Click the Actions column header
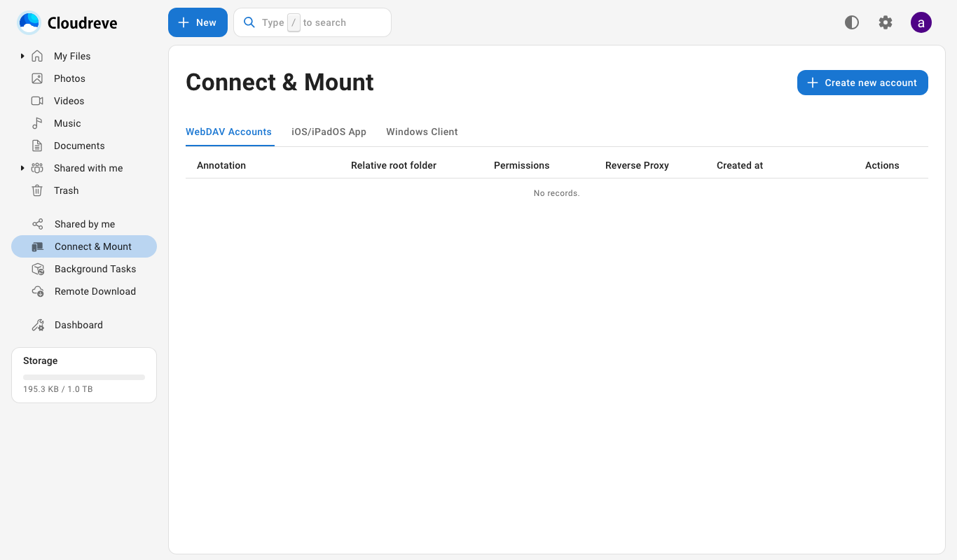Image resolution: width=957 pixels, height=560 pixels. pos(882,165)
